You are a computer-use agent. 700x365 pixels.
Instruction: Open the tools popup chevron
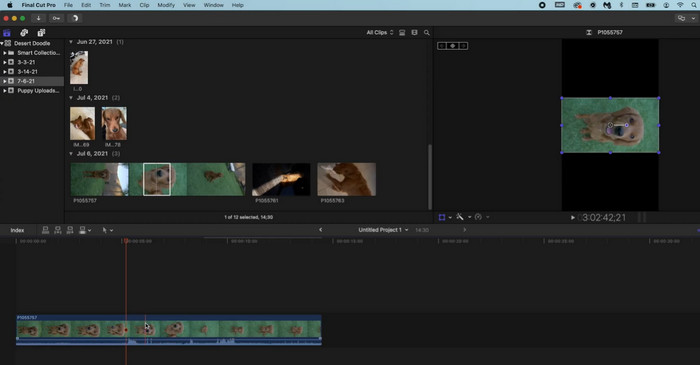(x=111, y=231)
